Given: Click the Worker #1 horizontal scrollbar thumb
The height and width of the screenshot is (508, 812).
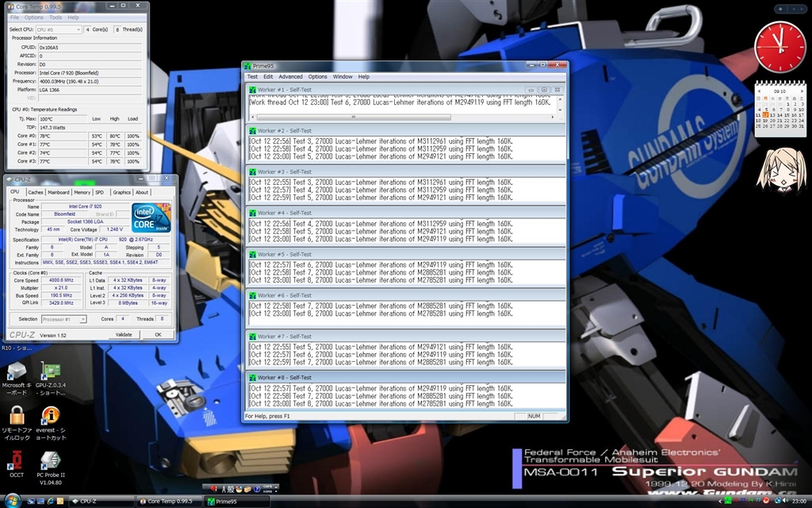Looking at the screenshot, I should coord(353,117).
